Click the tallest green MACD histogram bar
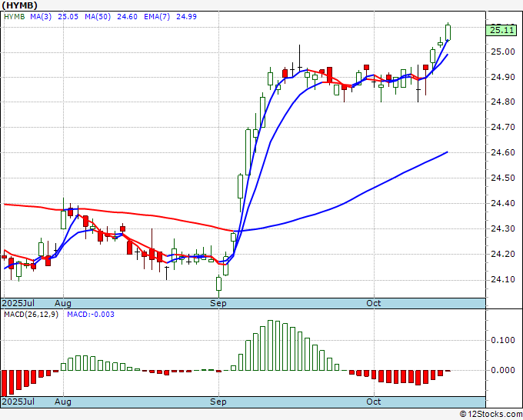 (x=271, y=345)
